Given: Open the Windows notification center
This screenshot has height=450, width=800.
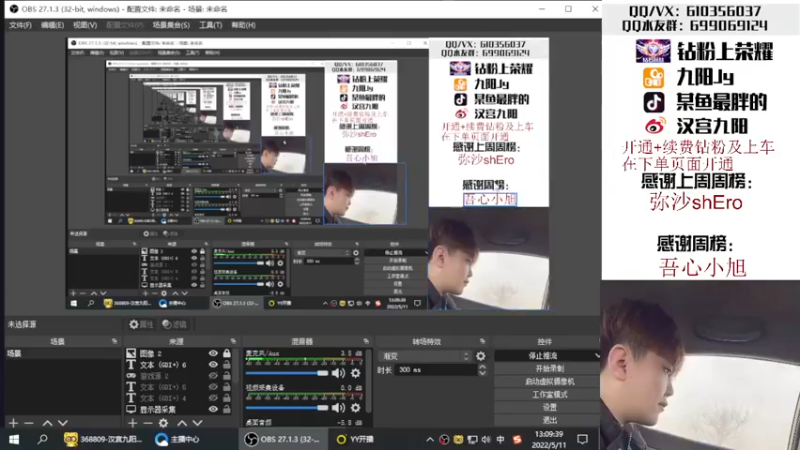Looking at the screenshot, I should pyautogui.click(x=582, y=439).
